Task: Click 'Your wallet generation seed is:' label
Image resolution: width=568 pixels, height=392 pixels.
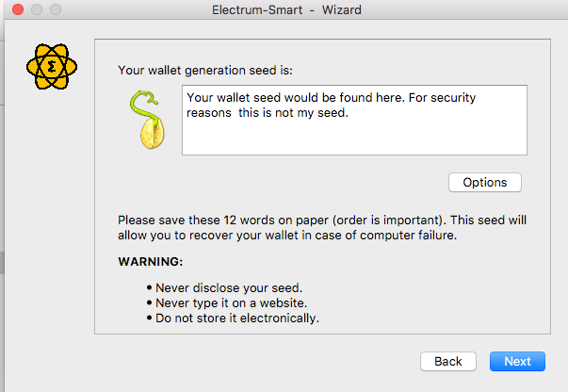Action: (206, 69)
